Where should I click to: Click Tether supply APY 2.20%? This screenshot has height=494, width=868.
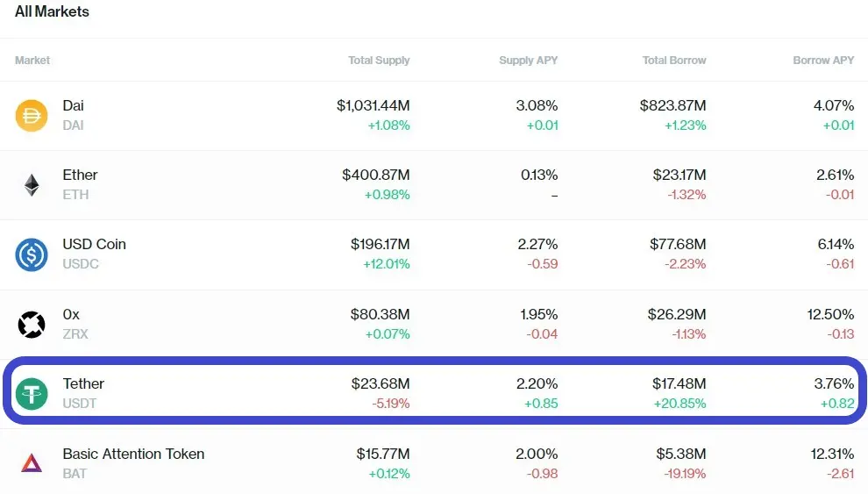537,383
